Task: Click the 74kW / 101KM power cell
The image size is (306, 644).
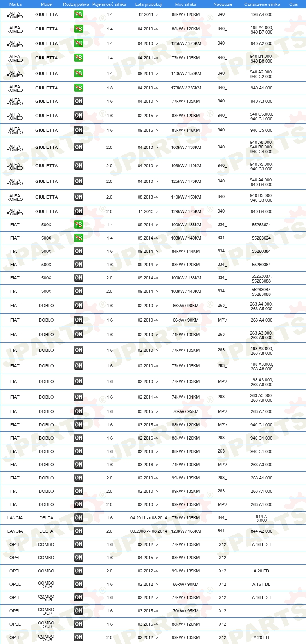Action: 185,397
